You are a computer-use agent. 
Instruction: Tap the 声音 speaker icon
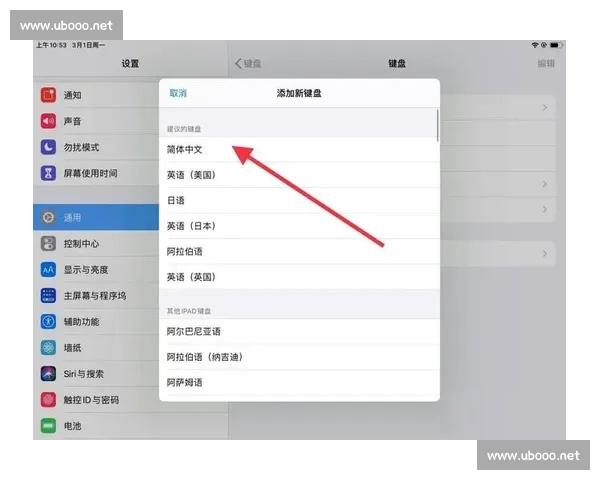pos(48,121)
